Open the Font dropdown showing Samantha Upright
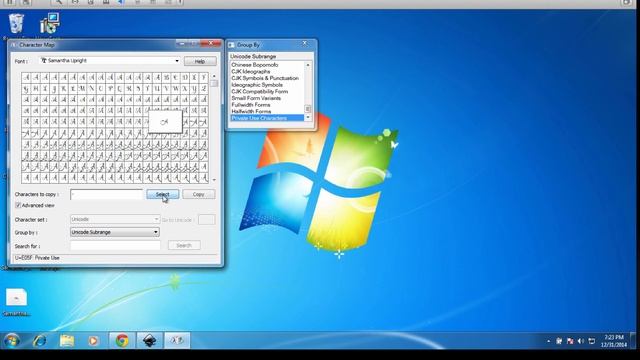The image size is (640, 360). point(110,61)
